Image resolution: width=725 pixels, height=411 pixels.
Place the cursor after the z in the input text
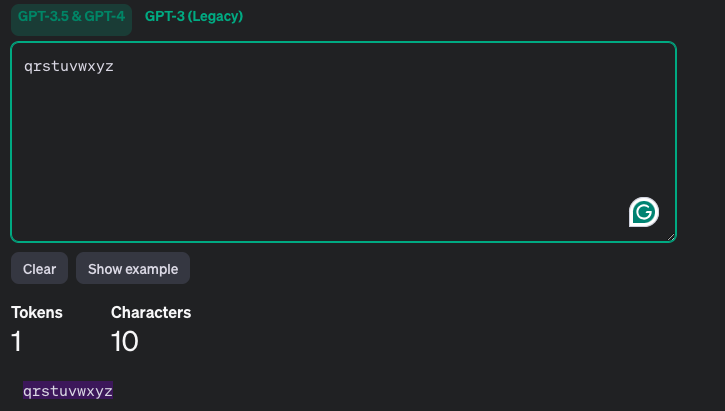114,68
